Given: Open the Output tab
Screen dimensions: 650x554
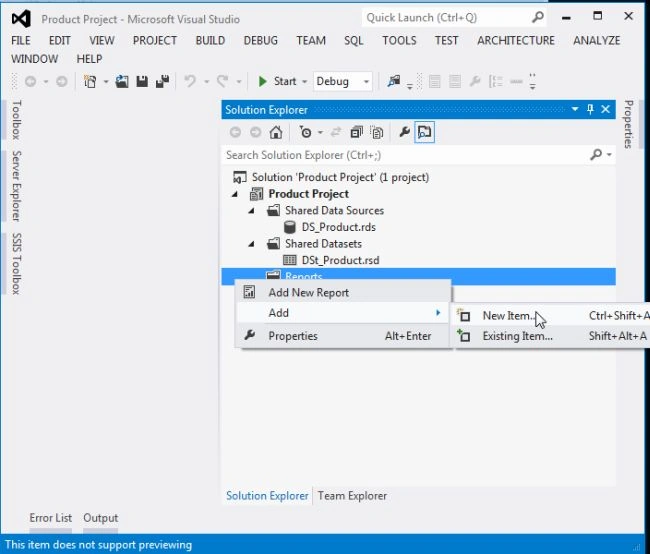Looking at the screenshot, I should pyautogui.click(x=100, y=518).
